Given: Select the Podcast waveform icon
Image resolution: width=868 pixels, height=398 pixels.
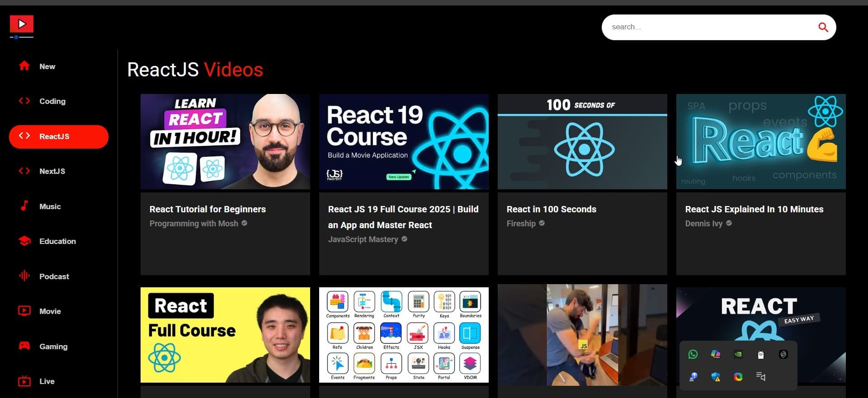Looking at the screenshot, I should click(x=24, y=276).
